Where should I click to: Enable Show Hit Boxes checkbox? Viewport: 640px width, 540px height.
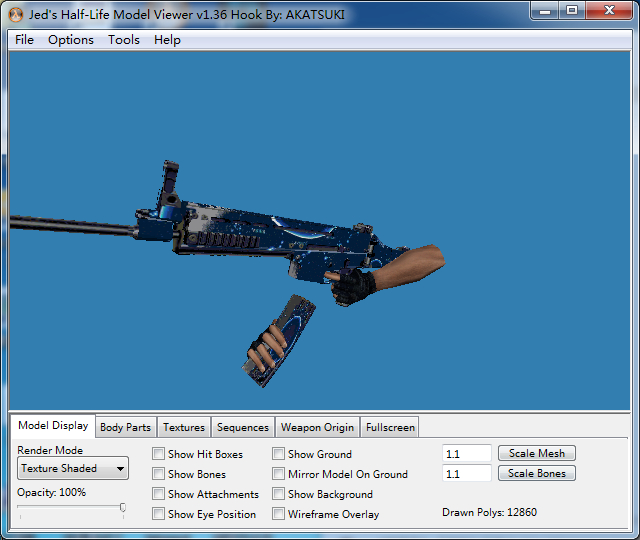(158, 454)
